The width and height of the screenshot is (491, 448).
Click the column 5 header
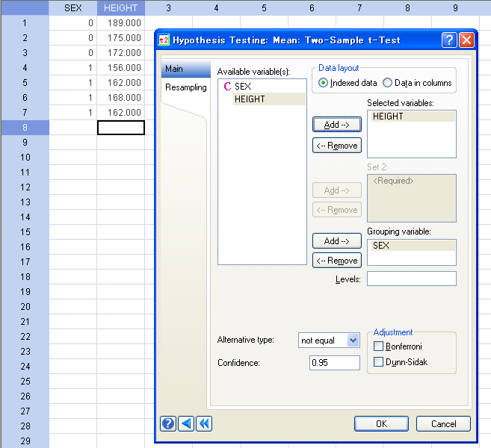(265, 7)
